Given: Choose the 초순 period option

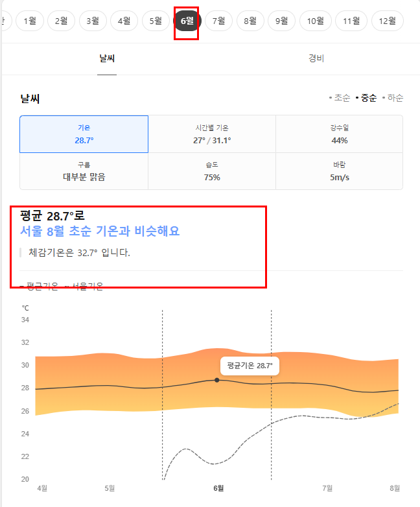Looking at the screenshot, I should [340, 98].
